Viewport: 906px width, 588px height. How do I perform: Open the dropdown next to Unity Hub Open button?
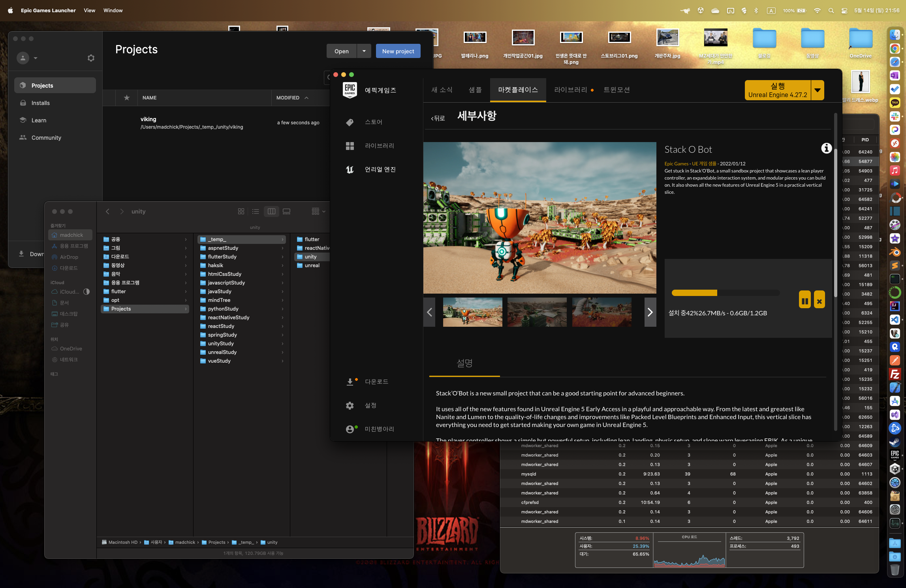(x=364, y=51)
